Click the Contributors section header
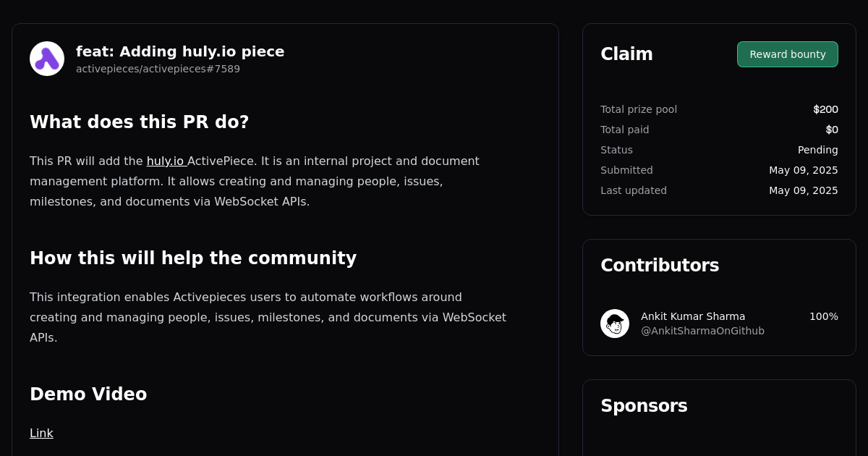Image resolution: width=868 pixels, height=456 pixels. (660, 266)
